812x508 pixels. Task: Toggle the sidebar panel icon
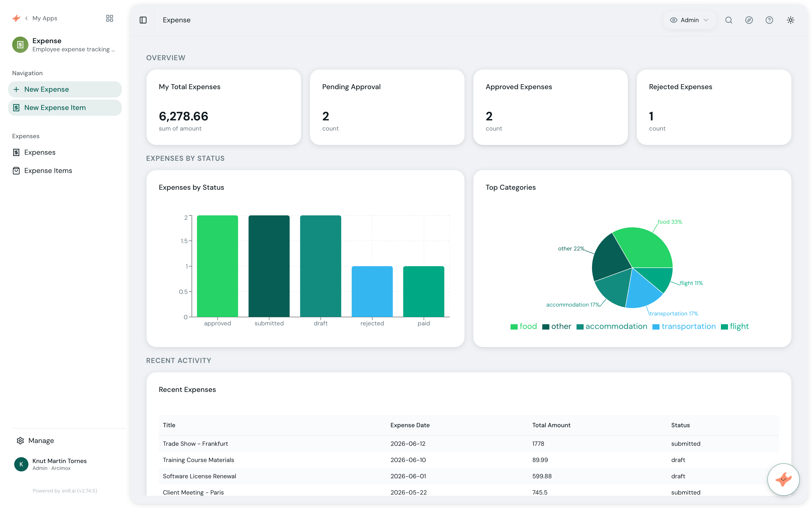coord(143,20)
